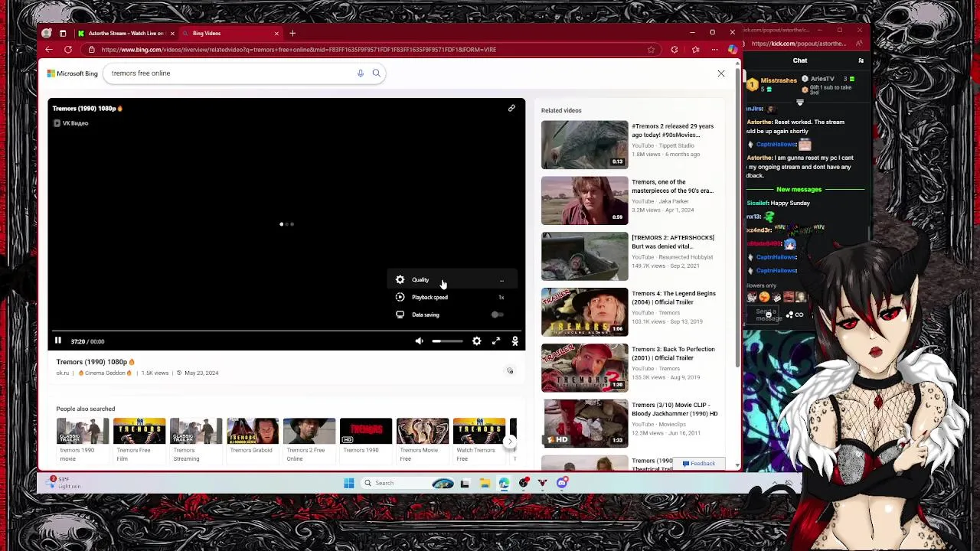Click the Feedback button

(x=698, y=464)
